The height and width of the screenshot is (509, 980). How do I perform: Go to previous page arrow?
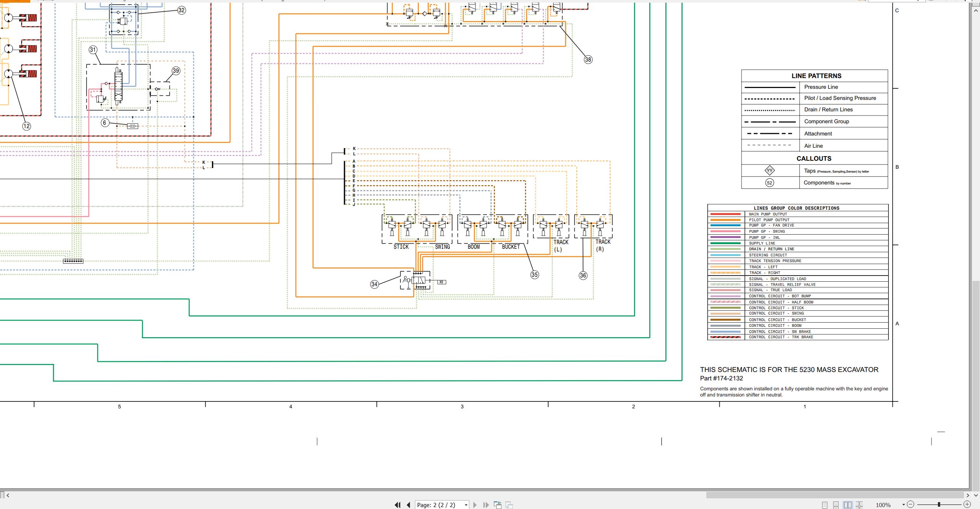tap(408, 505)
